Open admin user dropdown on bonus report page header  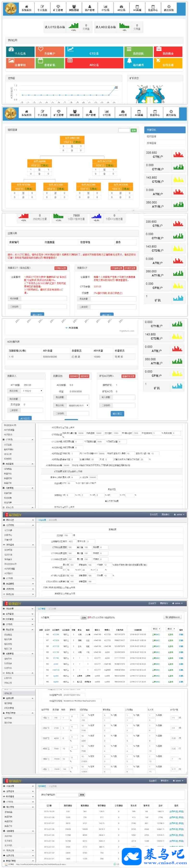[x=178, y=780]
